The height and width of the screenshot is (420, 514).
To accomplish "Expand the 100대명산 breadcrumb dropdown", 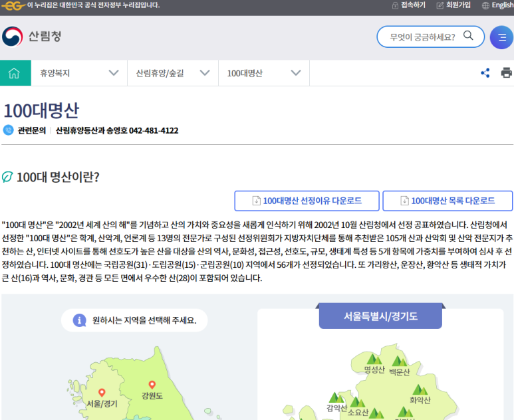I will pos(264,72).
